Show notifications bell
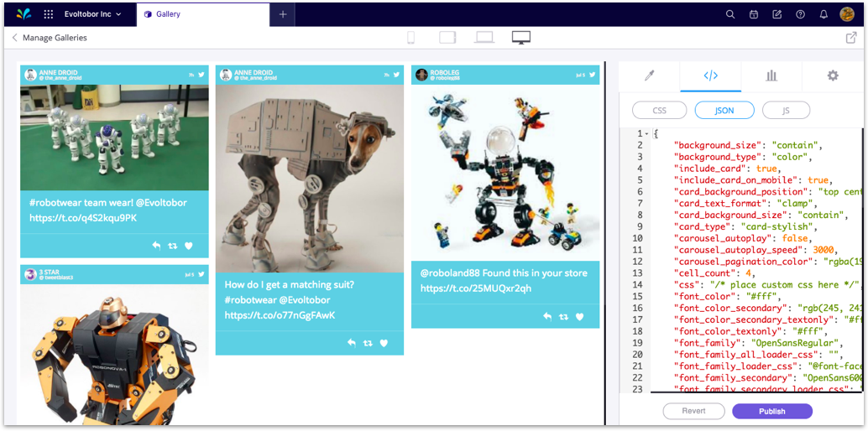 click(824, 14)
